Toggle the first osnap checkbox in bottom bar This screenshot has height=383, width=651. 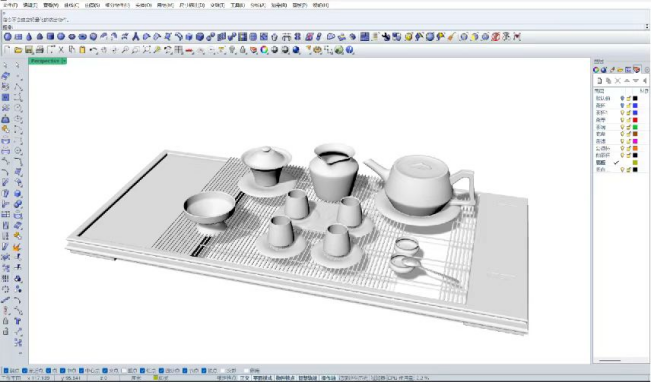[x=6, y=371]
